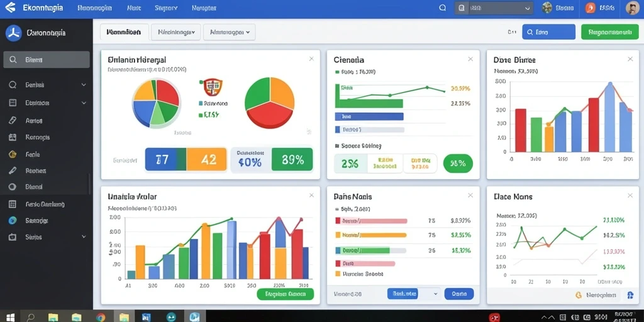
Task: Open the 'Niniinogie' dropdown tab
Action: pos(176,31)
